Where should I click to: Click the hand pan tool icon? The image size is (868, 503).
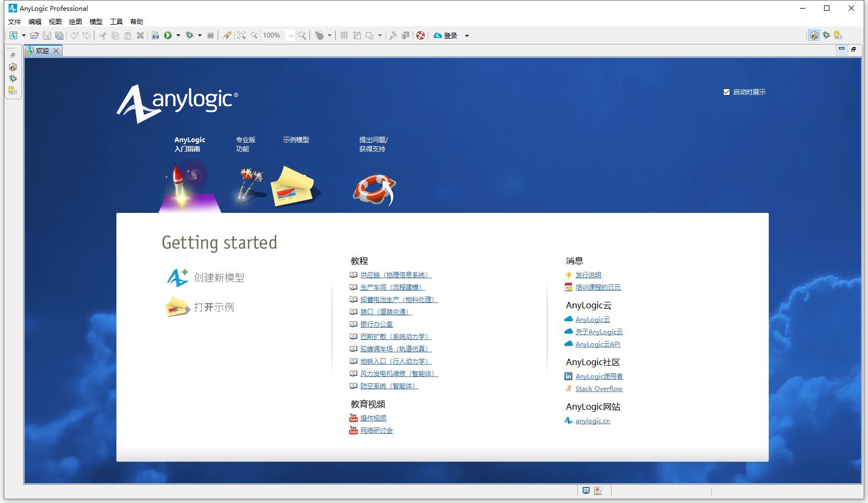pyautogui.click(x=319, y=35)
